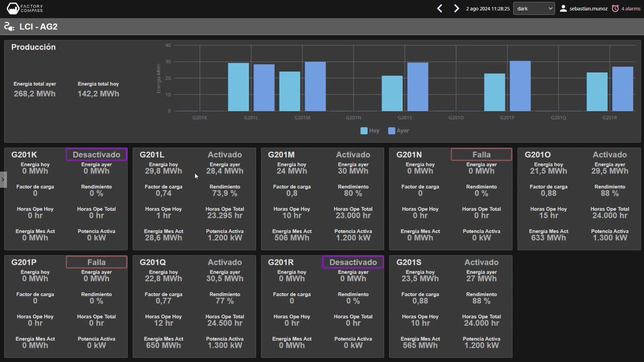Click G201M's 80 % Rendimiento value
This screenshot has width=644, height=362.
(353, 193)
